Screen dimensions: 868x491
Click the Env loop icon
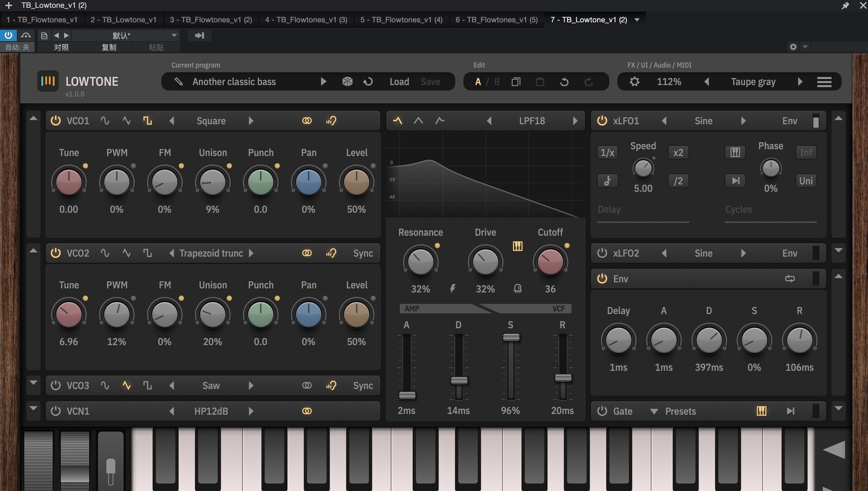click(790, 279)
